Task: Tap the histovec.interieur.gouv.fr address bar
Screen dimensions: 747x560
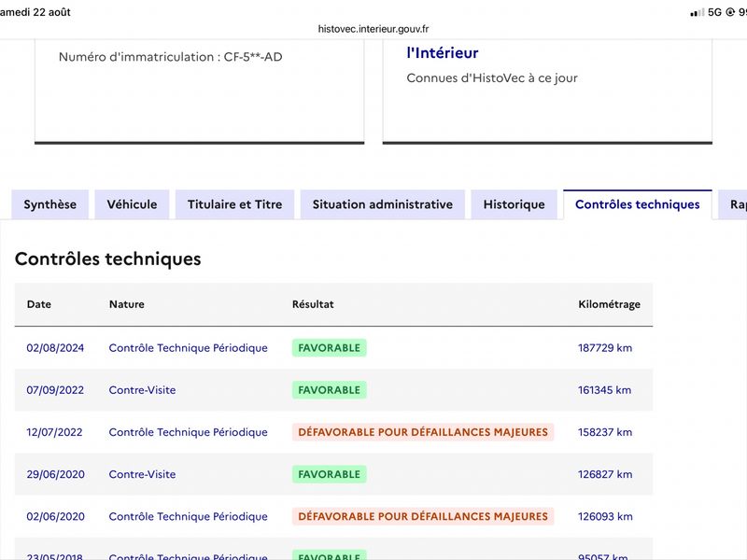Action: click(373, 29)
